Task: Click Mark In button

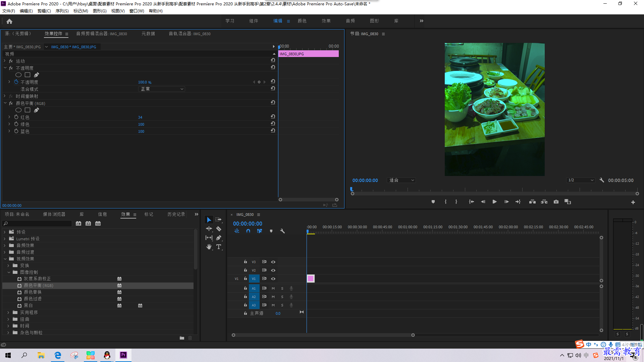Action: tap(445, 202)
